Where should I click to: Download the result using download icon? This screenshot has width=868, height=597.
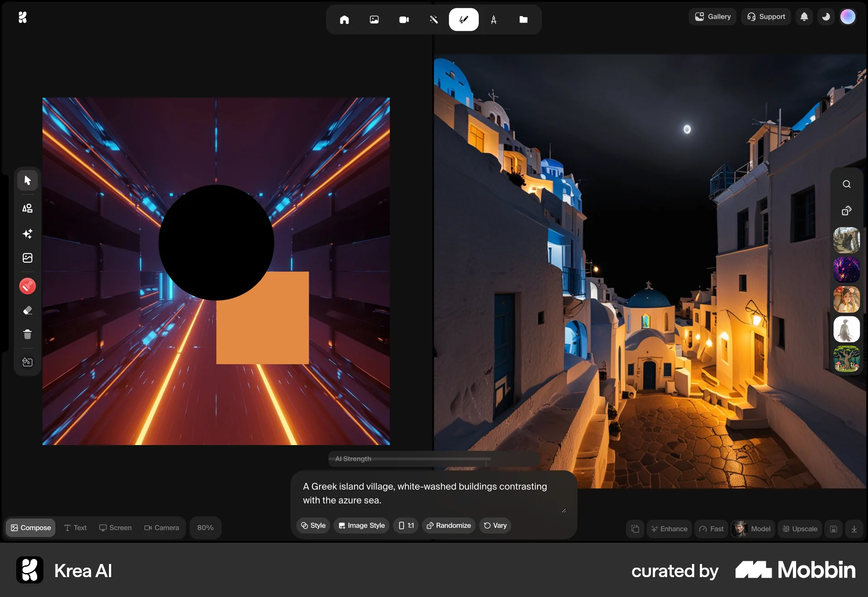854,528
